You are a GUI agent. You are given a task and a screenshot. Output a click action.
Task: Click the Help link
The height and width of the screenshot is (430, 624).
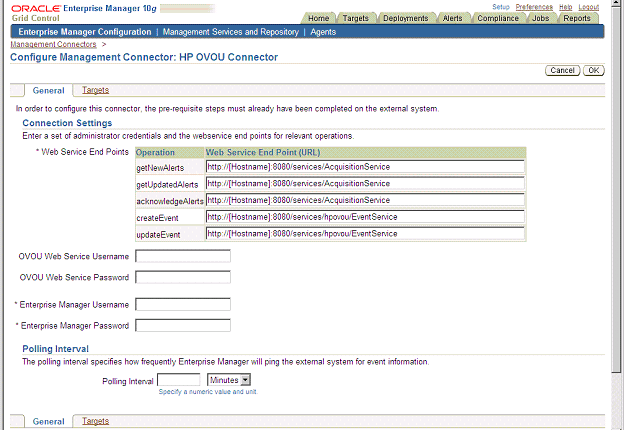pos(565,7)
